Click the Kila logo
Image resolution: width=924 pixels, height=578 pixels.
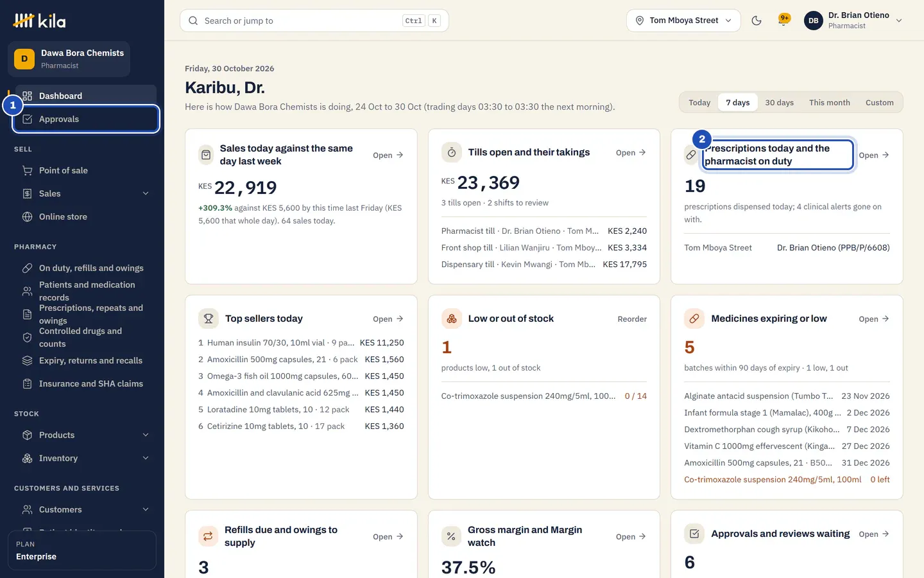click(39, 21)
